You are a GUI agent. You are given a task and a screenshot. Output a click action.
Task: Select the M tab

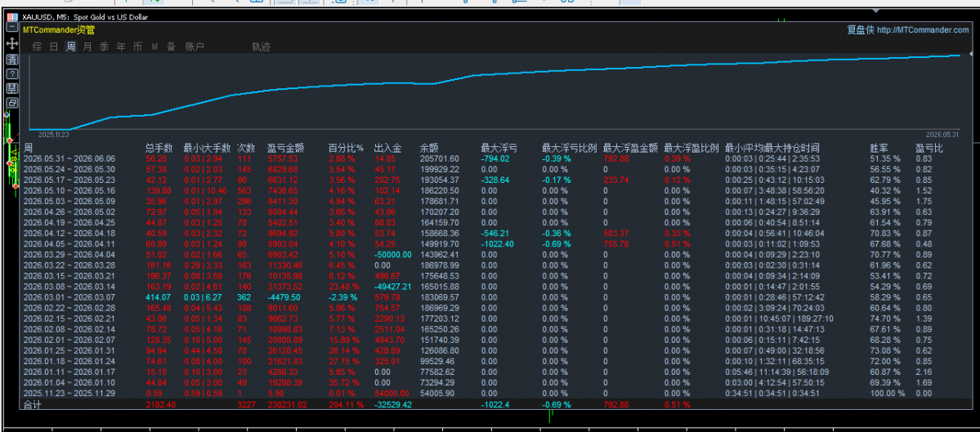click(x=154, y=47)
